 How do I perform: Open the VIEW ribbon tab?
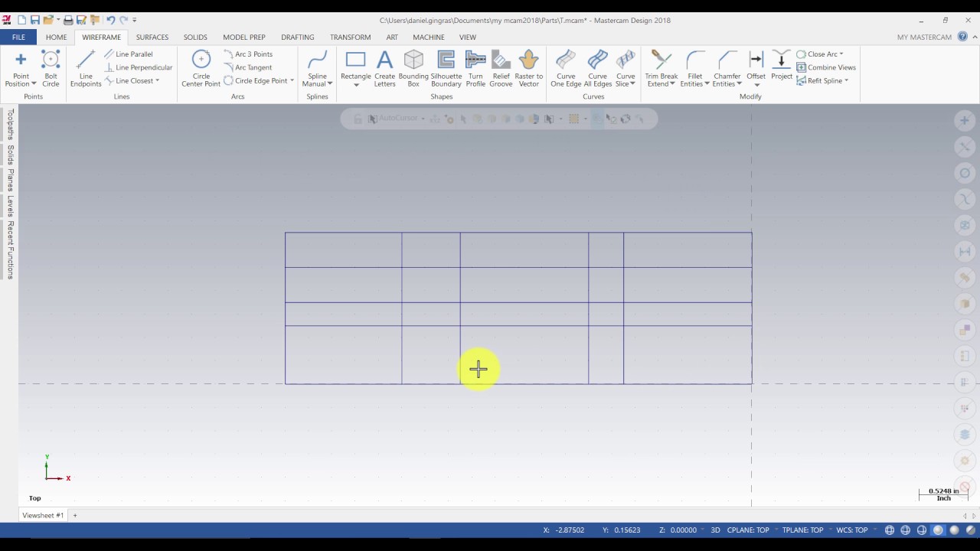pos(467,37)
